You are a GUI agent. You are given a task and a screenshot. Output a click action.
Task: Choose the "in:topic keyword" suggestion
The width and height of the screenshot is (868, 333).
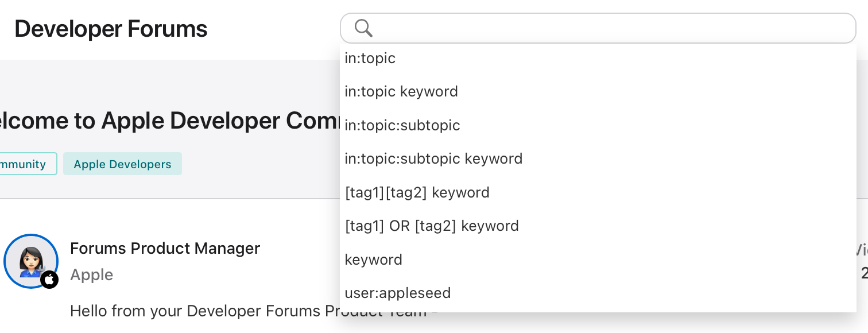click(x=598, y=92)
